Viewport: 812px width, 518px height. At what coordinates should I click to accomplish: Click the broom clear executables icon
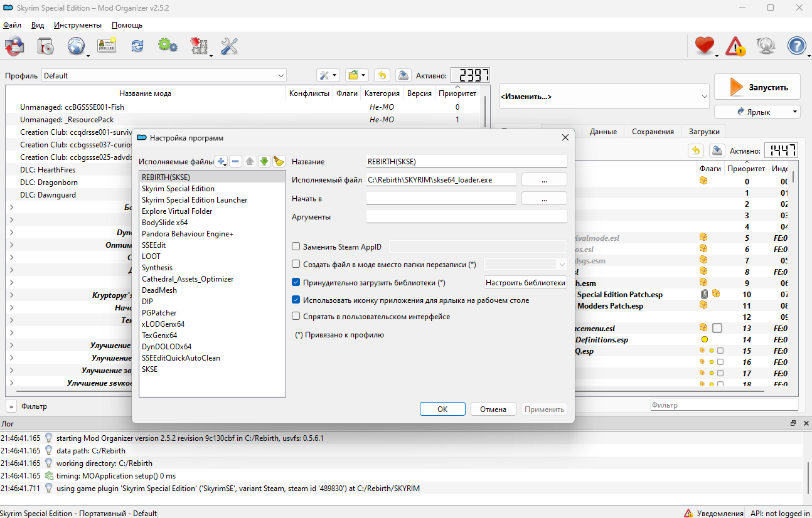(279, 161)
